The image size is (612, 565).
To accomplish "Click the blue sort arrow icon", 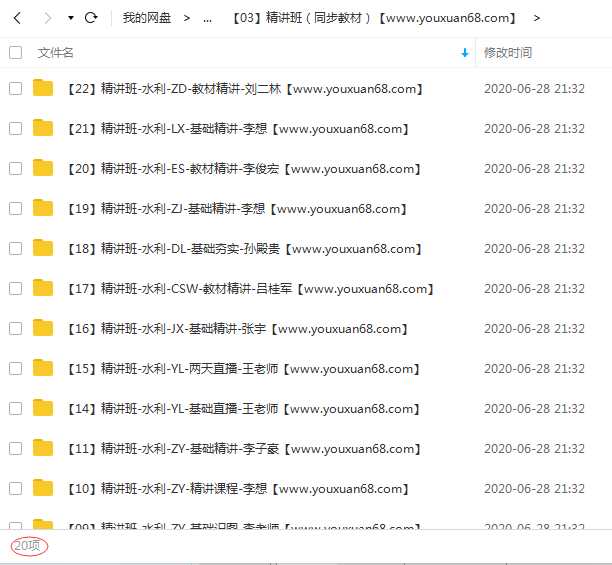I will pyautogui.click(x=464, y=53).
